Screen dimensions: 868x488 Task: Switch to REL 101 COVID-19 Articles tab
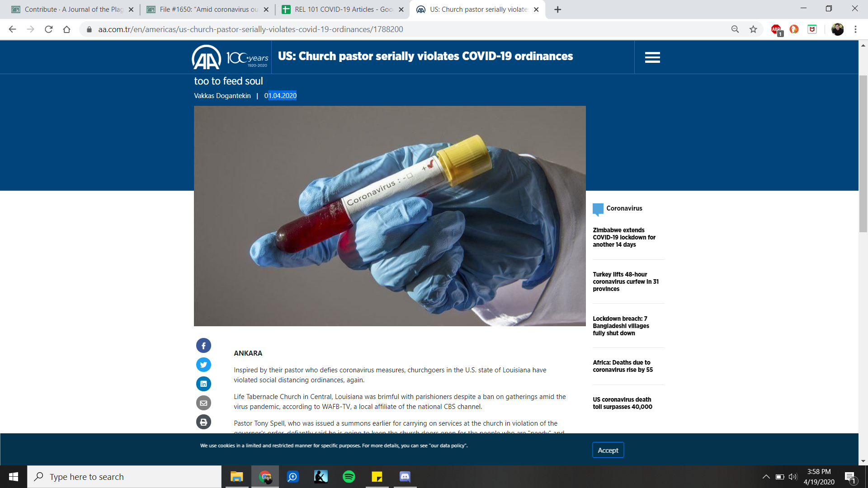point(343,9)
